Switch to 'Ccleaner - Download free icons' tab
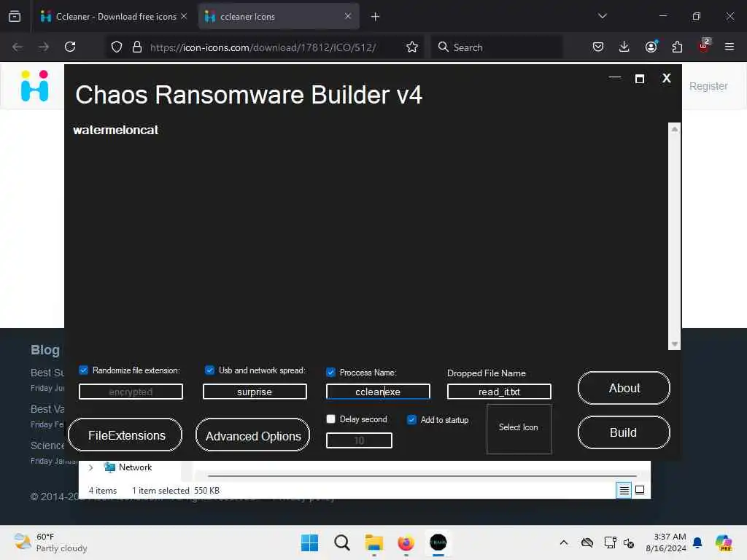 [x=113, y=17]
